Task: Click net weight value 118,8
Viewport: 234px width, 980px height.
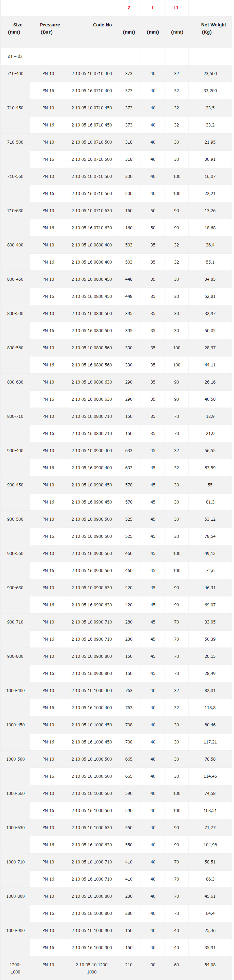Action: [x=210, y=707]
